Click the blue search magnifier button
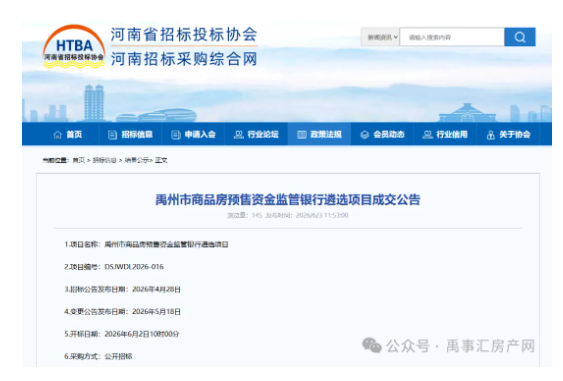Viewport: 563px width, 381px height. [x=520, y=37]
